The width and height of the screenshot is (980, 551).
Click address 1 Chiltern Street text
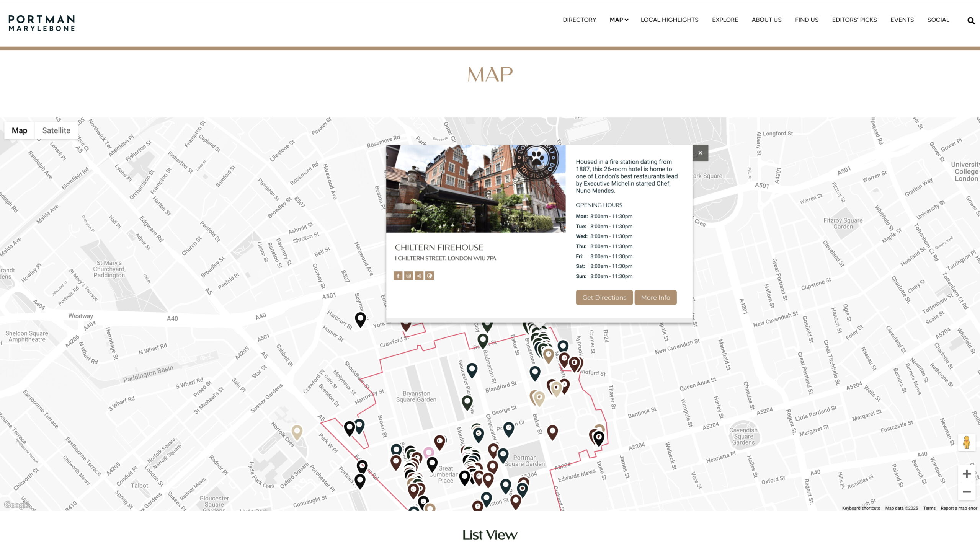pos(445,258)
